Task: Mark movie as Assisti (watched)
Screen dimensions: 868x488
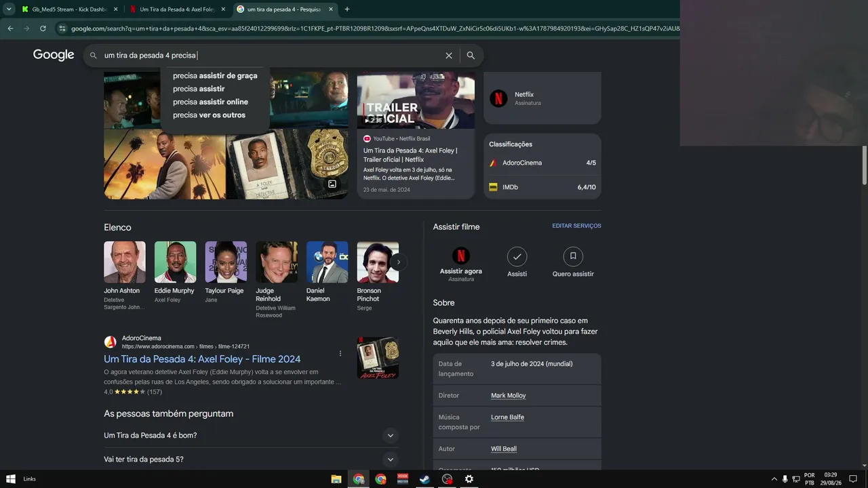Action: [x=517, y=262]
